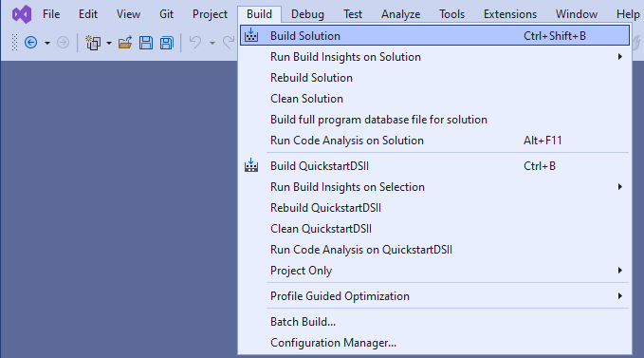The height and width of the screenshot is (358, 644).
Task: Open the Test menu
Action: click(x=353, y=14)
